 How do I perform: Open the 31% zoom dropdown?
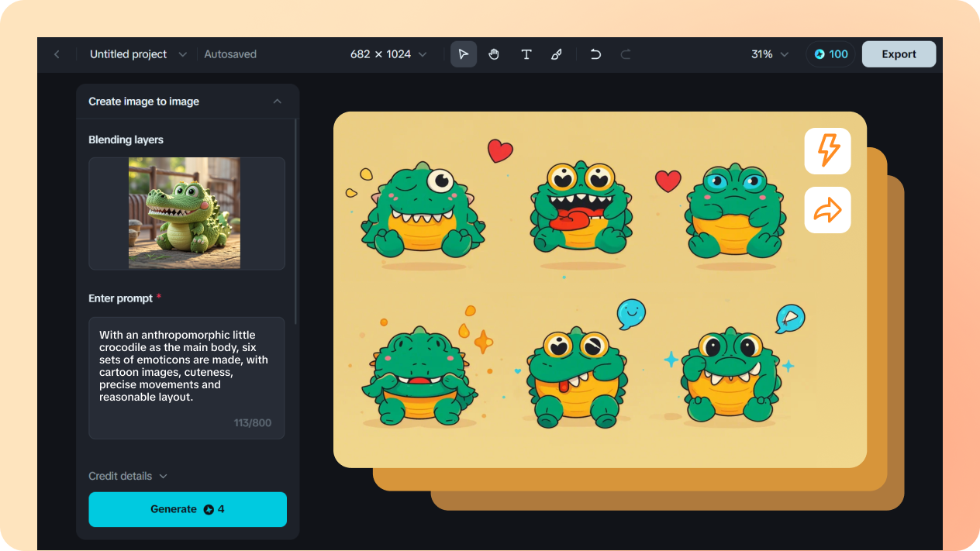pyautogui.click(x=769, y=54)
